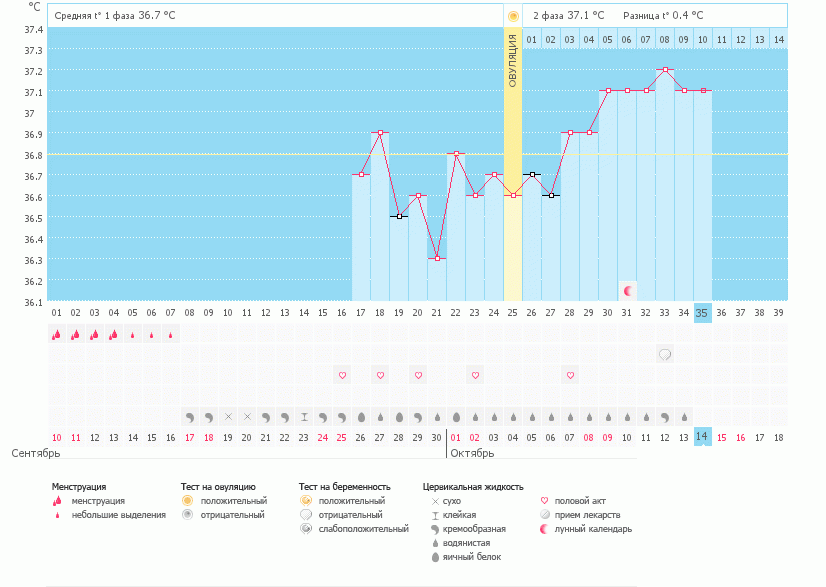Click the 37.2 peak temperature point on day 33
The height and width of the screenshot is (587, 826).
(665, 70)
